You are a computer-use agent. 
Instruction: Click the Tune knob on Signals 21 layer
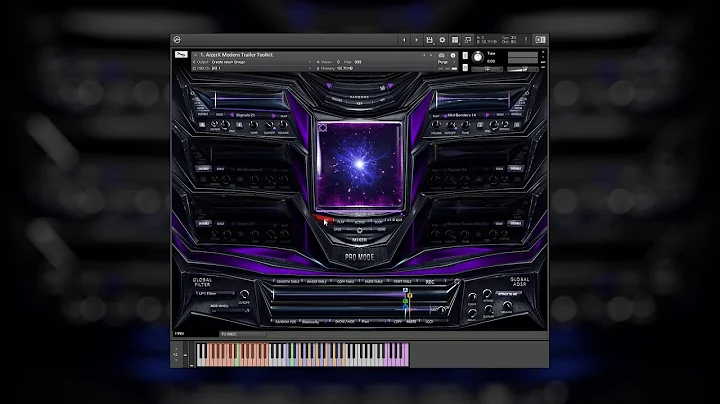(253, 125)
